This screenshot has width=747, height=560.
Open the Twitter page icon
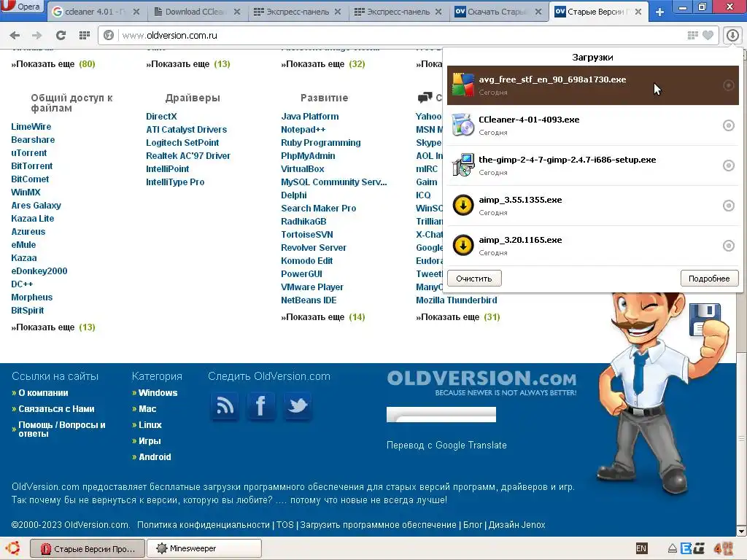(x=298, y=406)
